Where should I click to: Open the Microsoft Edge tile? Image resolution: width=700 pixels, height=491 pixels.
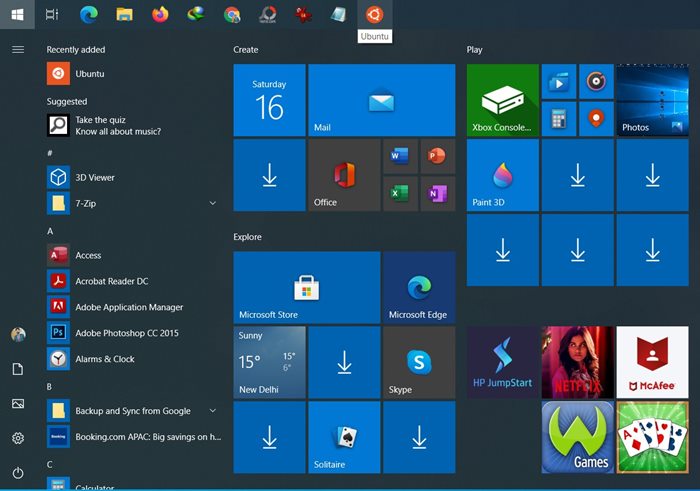click(419, 287)
